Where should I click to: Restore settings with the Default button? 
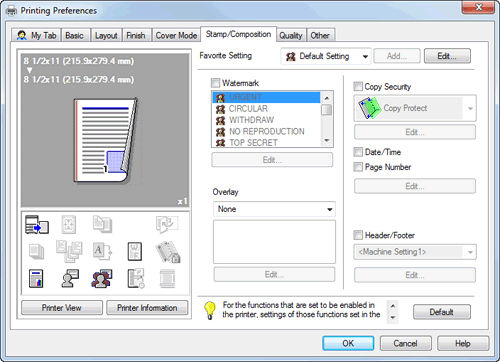pos(442,312)
